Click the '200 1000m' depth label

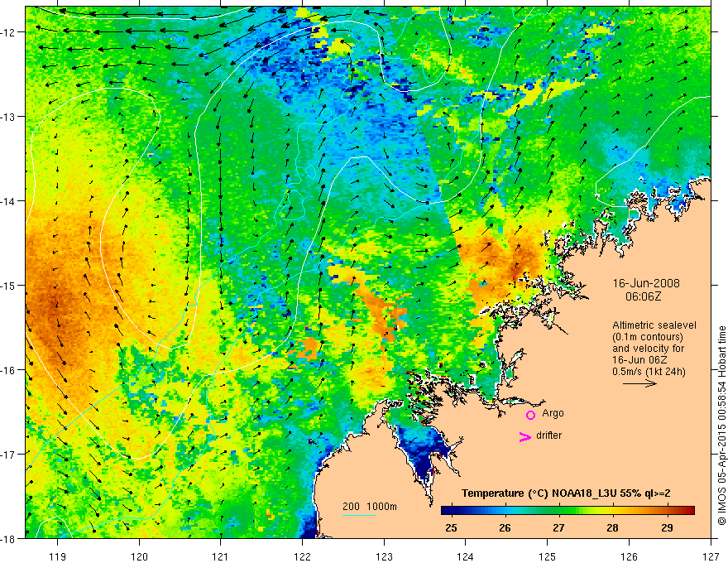coord(370,507)
